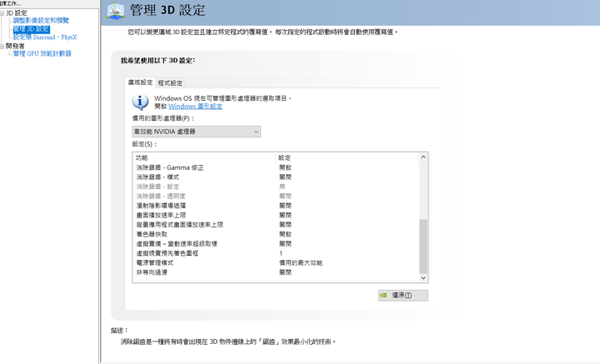Select the 3D 設定 category label

click(17, 13)
